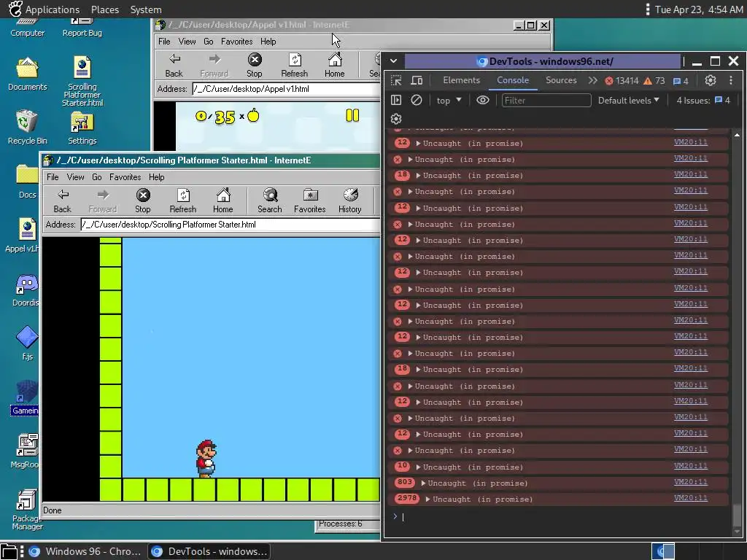Show more DevTools tabs chevron
The height and width of the screenshot is (560, 747).
pyautogui.click(x=592, y=80)
